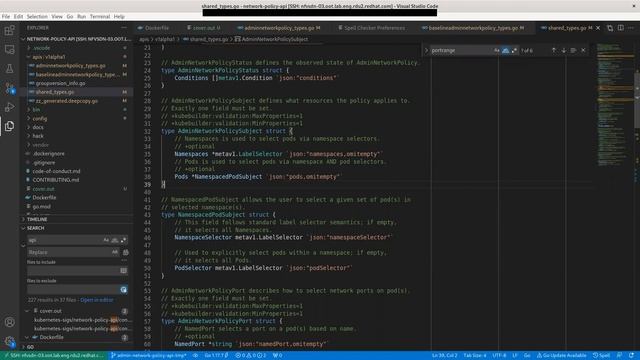This screenshot has width=640, height=360.
Task: Toggle Find in Selection in find widget
Action: click(x=573, y=50)
